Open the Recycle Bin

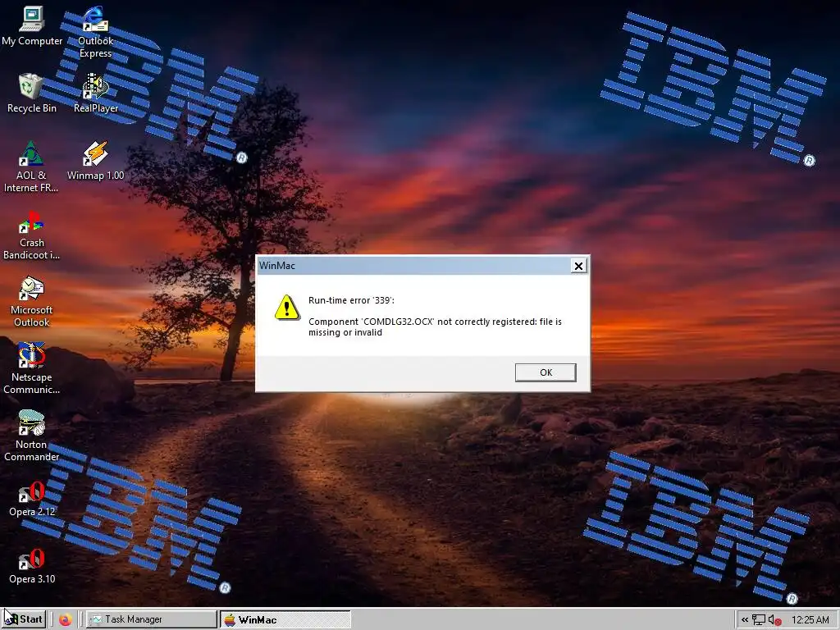point(32,94)
